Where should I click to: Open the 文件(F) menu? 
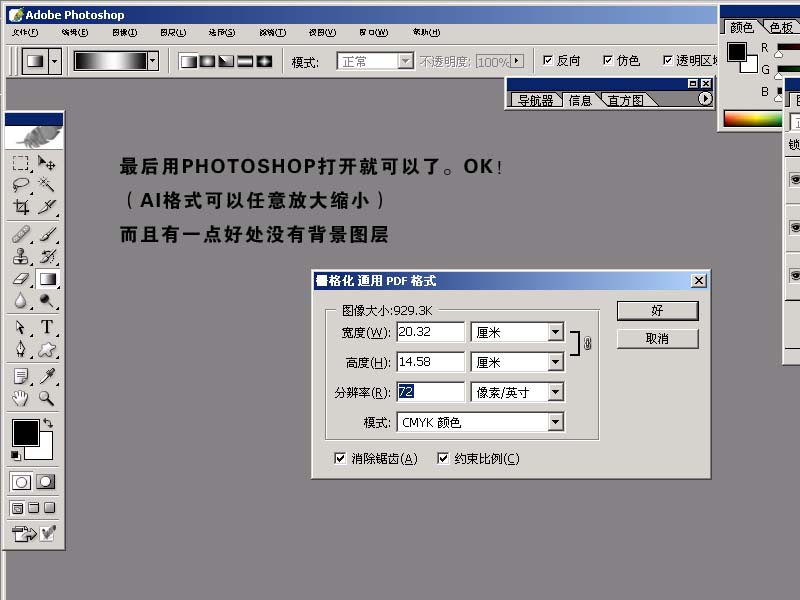(25, 32)
